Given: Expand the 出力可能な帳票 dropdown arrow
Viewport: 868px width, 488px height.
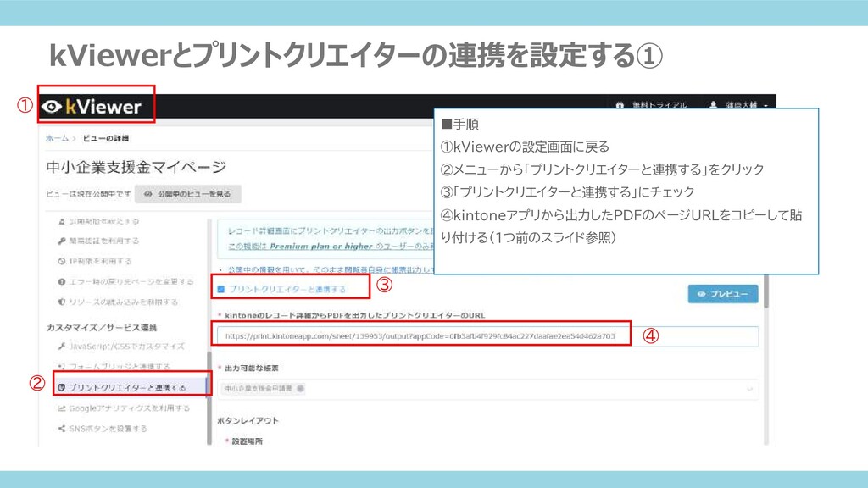Looking at the screenshot, I should pos(749,389).
